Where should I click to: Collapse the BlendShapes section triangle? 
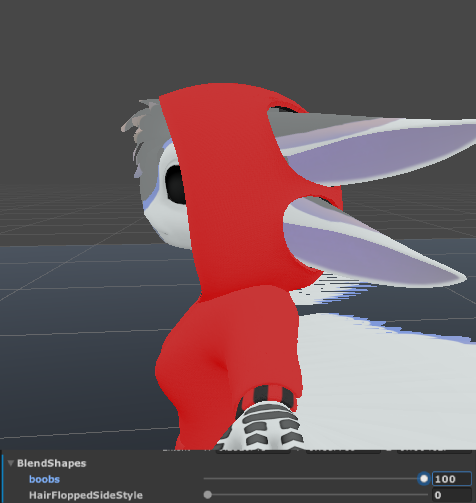click(x=11, y=463)
